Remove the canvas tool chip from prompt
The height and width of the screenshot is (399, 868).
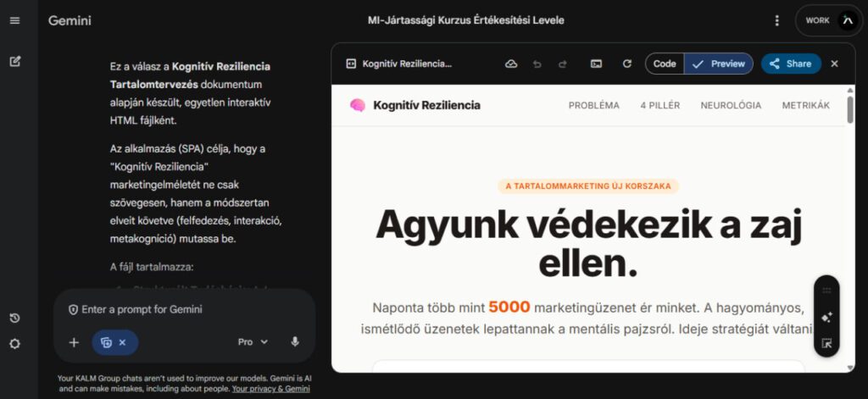122,342
